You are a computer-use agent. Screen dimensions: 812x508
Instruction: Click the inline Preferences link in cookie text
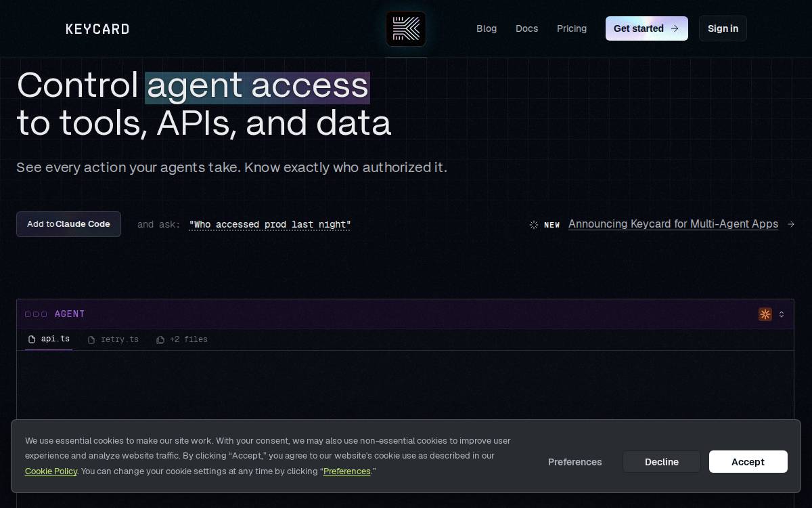point(347,471)
